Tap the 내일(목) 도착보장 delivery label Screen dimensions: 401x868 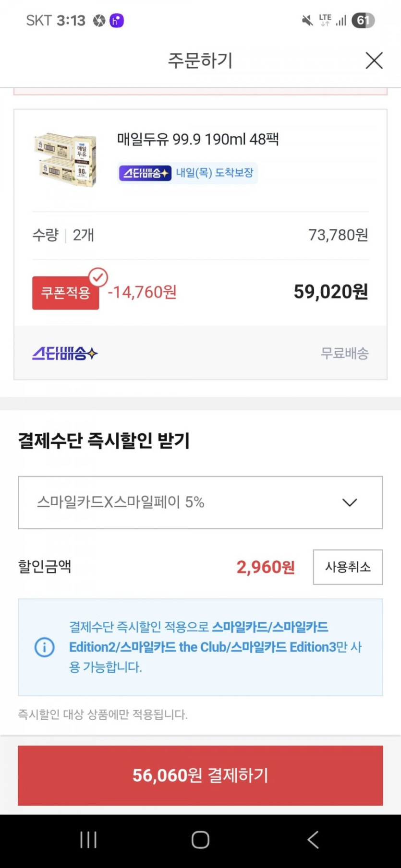[x=214, y=173]
